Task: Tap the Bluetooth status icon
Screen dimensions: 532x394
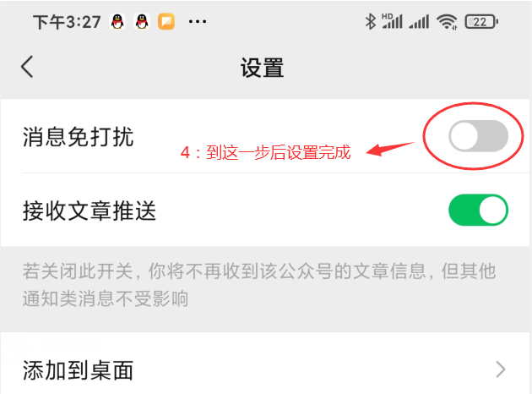Action: 371,22
